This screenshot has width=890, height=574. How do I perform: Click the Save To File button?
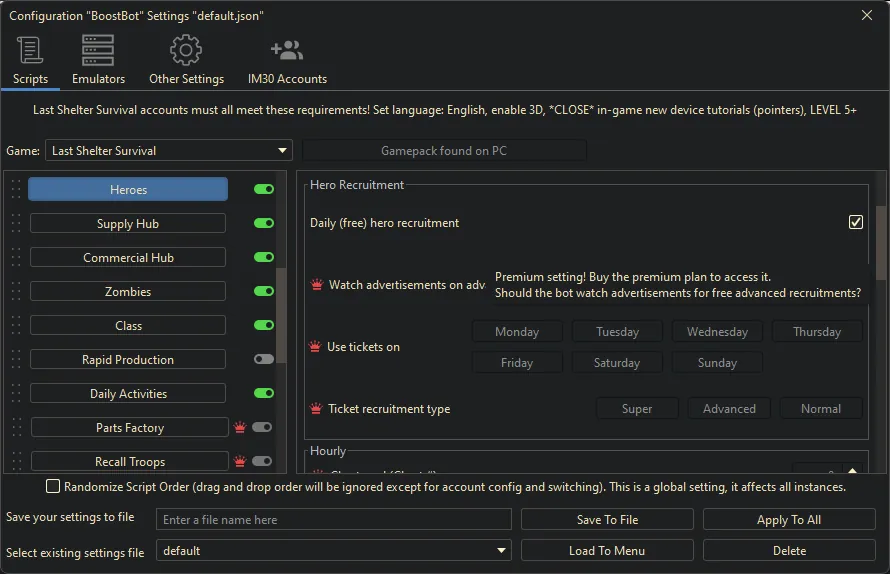click(x=607, y=519)
